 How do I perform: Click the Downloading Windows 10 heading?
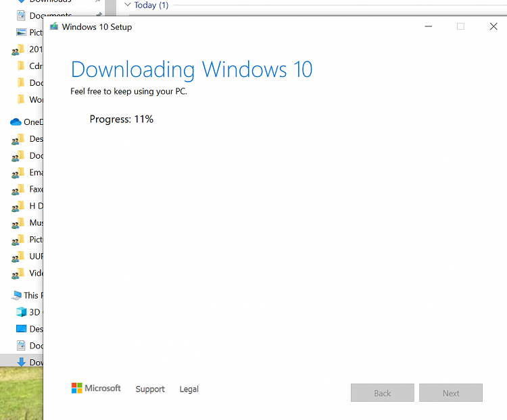click(192, 70)
